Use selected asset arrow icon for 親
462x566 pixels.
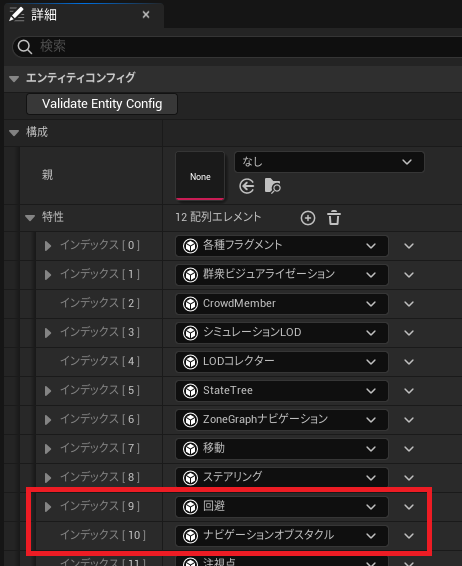pos(247,186)
